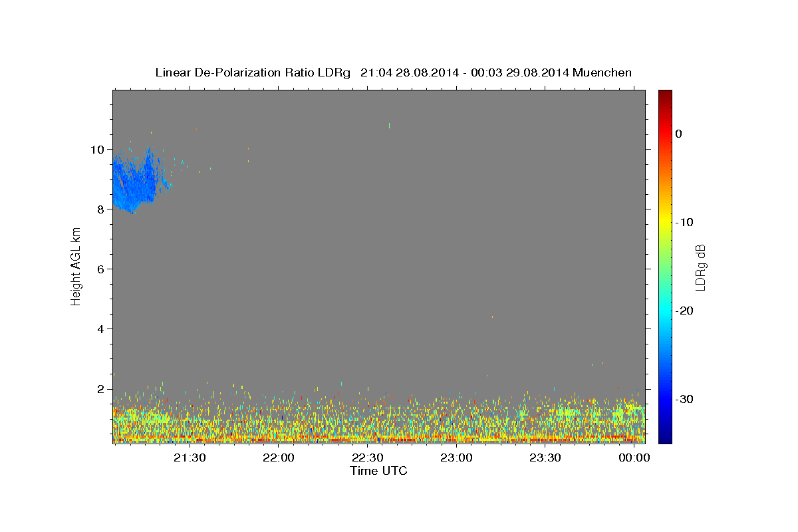
Task: Click the 23:30 time tick label
Action: pos(545,458)
